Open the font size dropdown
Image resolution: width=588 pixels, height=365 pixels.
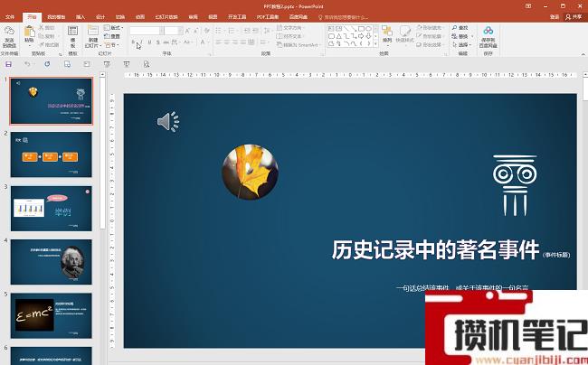point(180,31)
